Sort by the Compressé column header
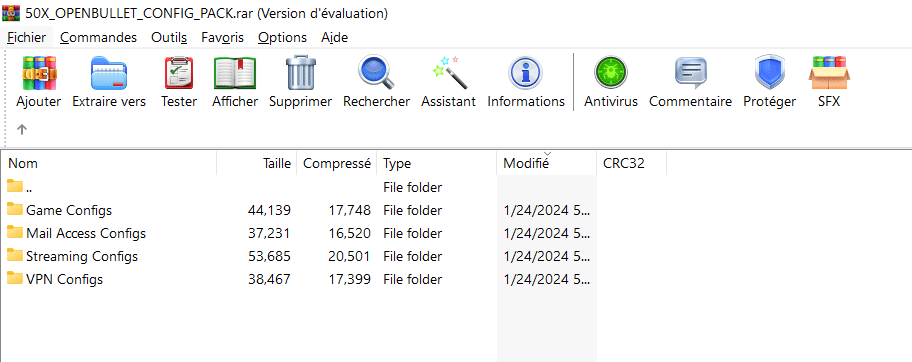This screenshot has width=912, height=362. click(x=337, y=164)
